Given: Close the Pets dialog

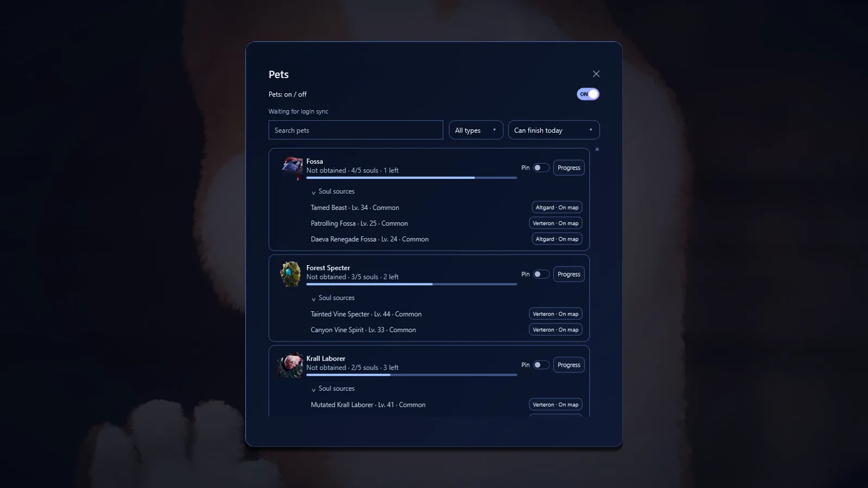Looking at the screenshot, I should tap(596, 74).
